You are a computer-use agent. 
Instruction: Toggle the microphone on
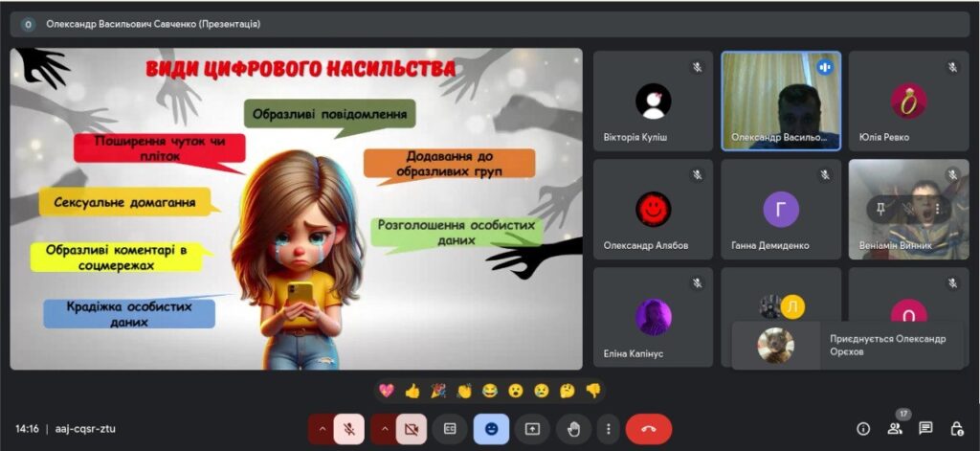(348, 429)
